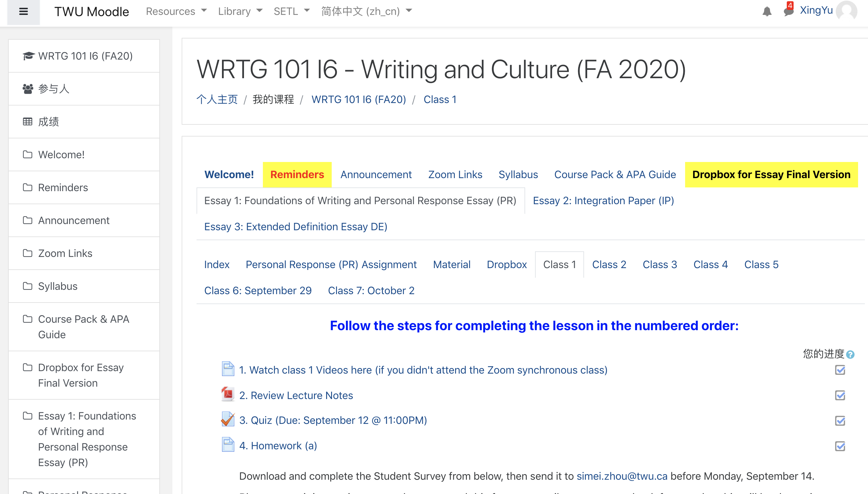Open 3. Quiz (Due: September 12) link
Image resolution: width=868 pixels, height=494 pixels.
click(333, 420)
